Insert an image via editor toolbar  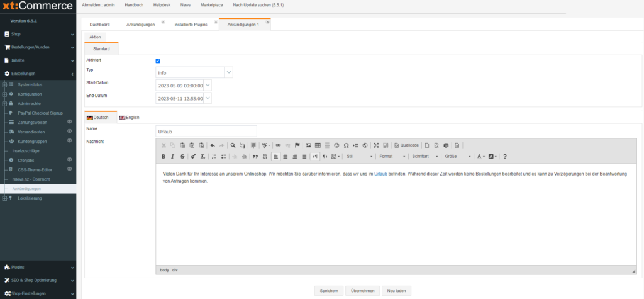[308, 145]
